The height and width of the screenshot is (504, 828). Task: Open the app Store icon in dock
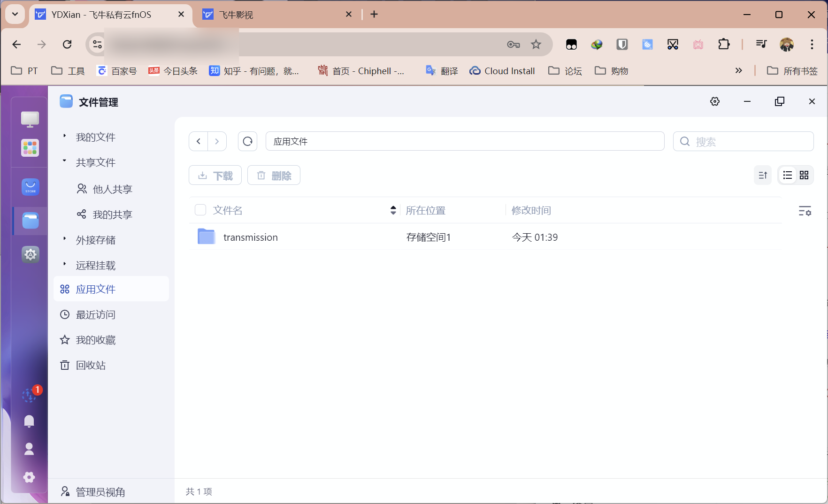click(30, 187)
